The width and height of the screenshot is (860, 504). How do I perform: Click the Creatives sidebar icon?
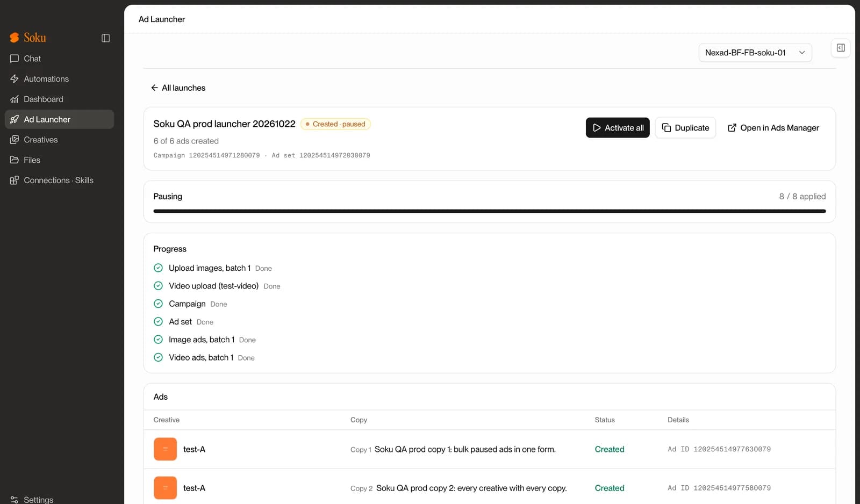15,140
